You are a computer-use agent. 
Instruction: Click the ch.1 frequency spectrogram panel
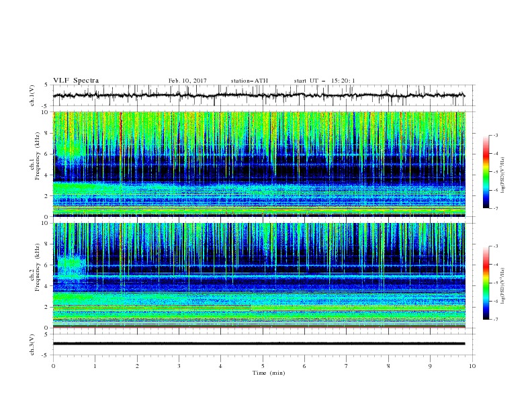coord(259,164)
